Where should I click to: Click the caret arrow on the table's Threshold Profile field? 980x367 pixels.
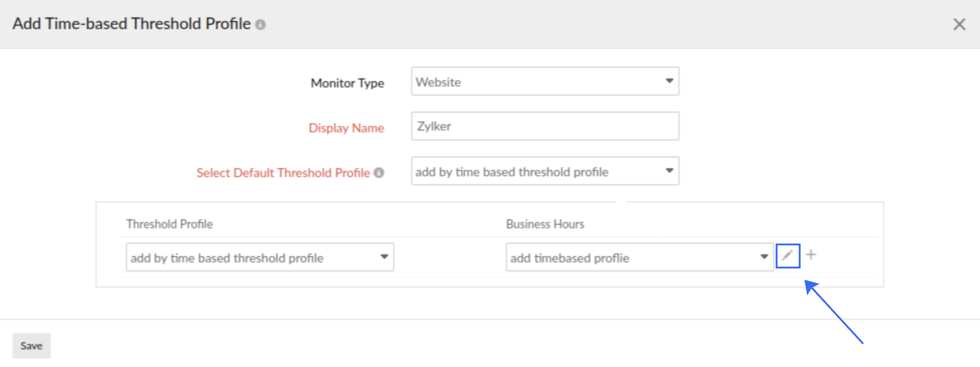[384, 257]
